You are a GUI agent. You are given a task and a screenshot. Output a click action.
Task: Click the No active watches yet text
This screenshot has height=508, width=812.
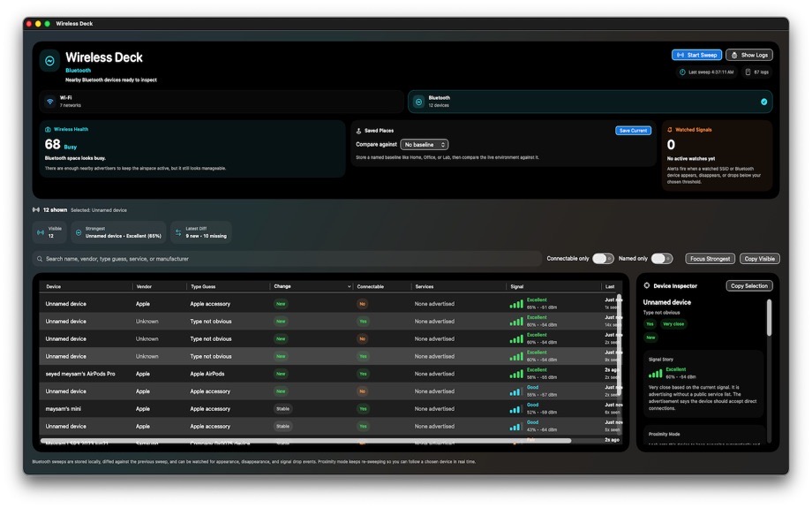tap(691, 159)
